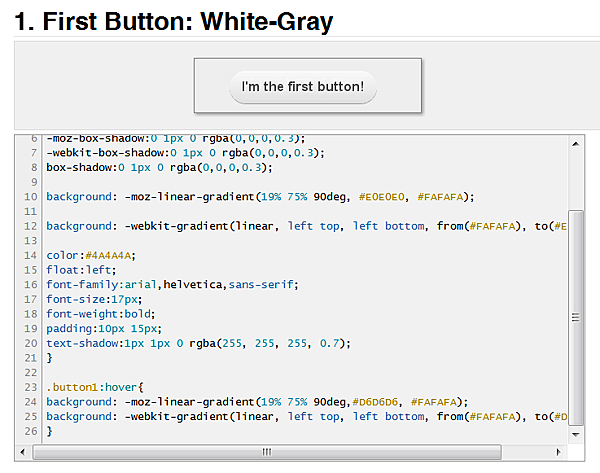Click the horizontal scrollbar right arrow
Image resolution: width=600 pixels, height=473 pixels.
click(x=559, y=452)
